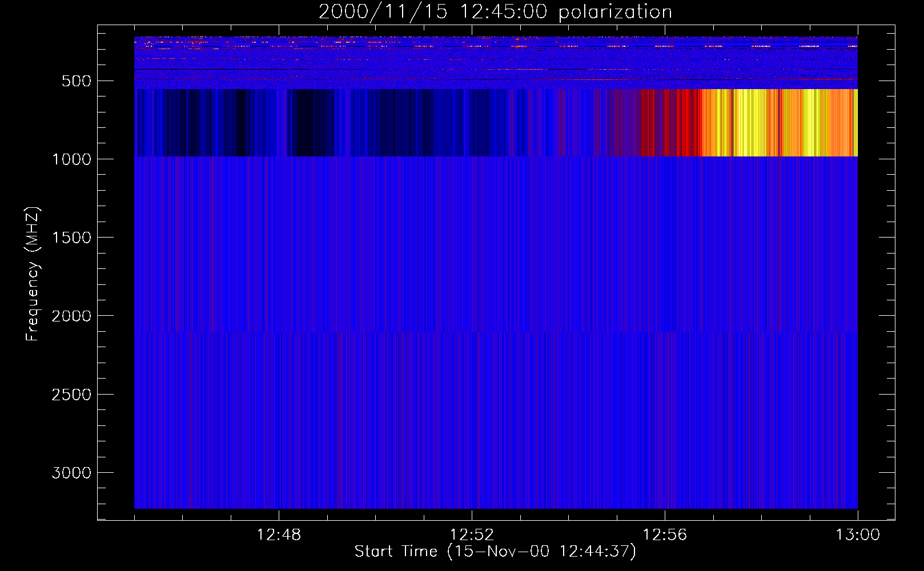This screenshot has height=571, width=924.
Task: Click the bright yellow burst region
Action: 754,123
